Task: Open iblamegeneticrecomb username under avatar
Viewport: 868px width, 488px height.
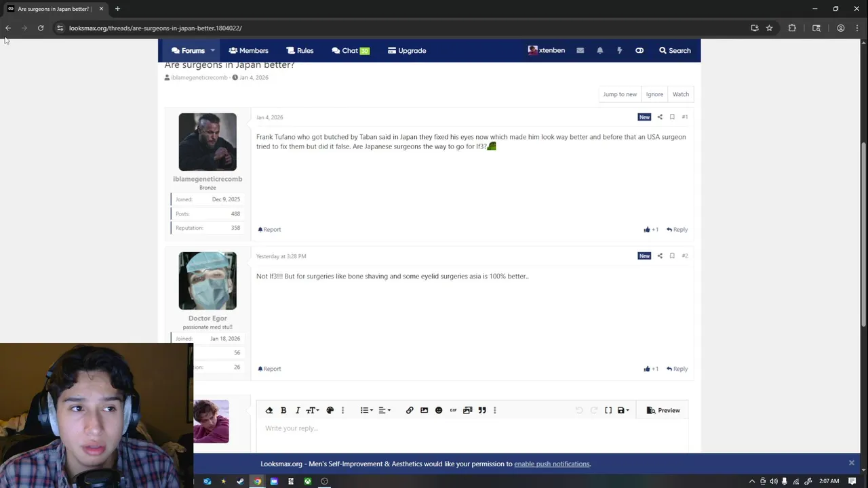Action: 208,179
